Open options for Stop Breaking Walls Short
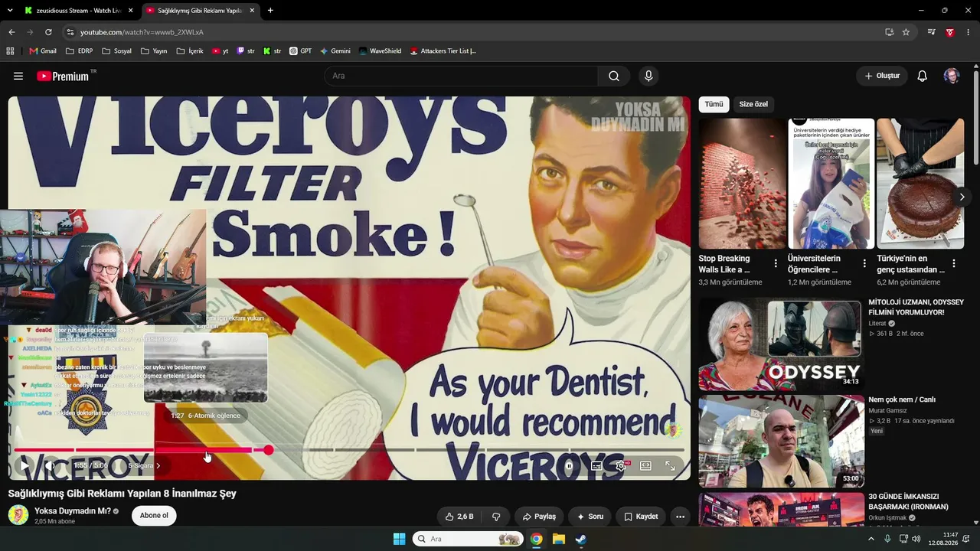Screen dimensions: 980x551 coord(776,263)
